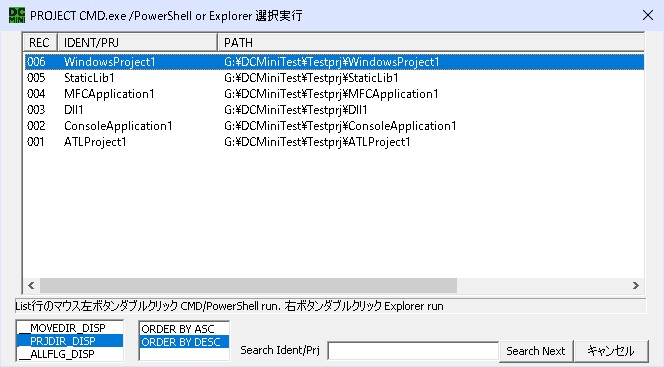Select record 001 row number
This screenshot has width=664, height=367.
[36, 142]
